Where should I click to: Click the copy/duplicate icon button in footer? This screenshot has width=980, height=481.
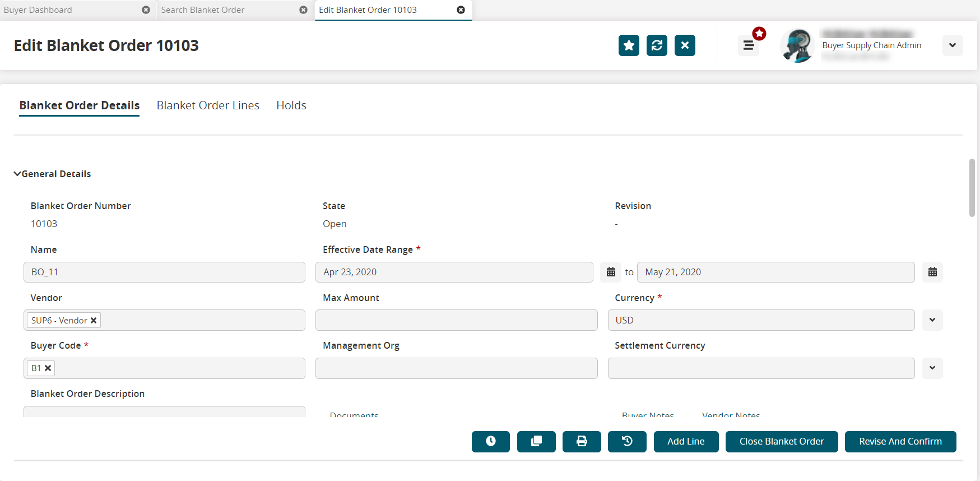[536, 441]
